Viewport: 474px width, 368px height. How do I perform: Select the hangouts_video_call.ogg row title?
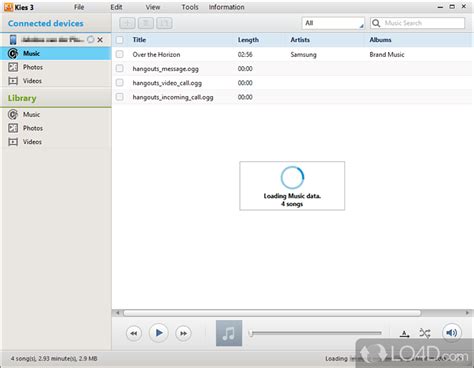(167, 83)
